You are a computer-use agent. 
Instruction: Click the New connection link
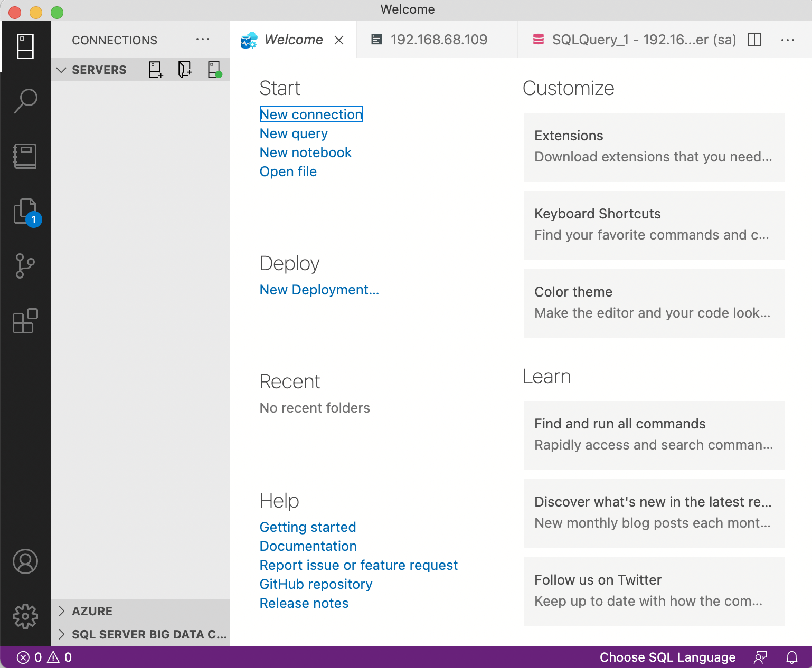(x=311, y=114)
